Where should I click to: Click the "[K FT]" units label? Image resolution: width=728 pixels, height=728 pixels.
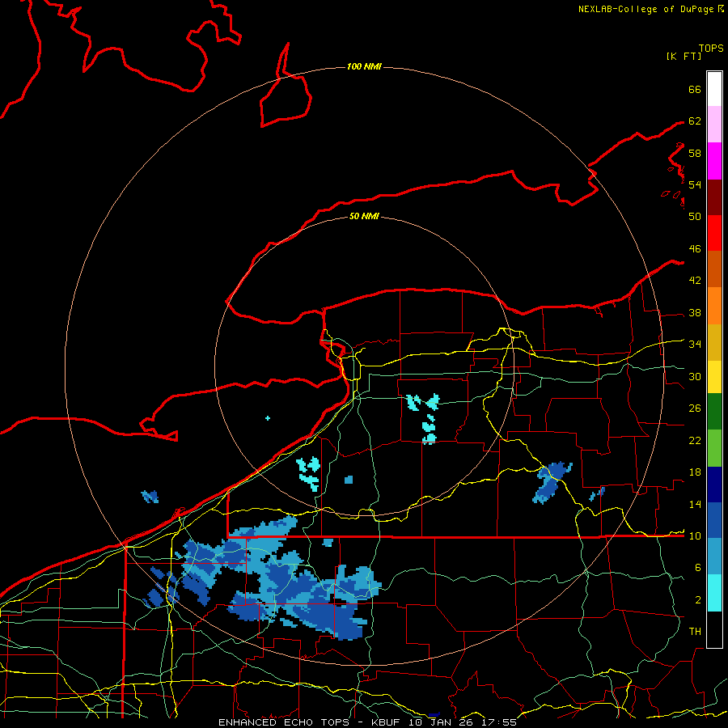click(x=684, y=56)
